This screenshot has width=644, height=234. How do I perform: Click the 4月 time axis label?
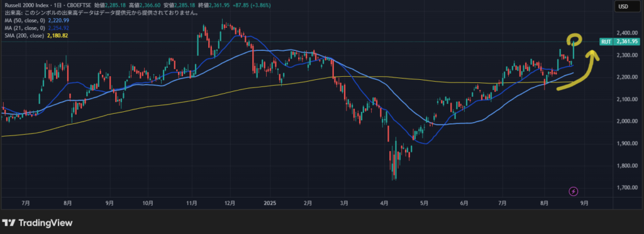point(384,203)
